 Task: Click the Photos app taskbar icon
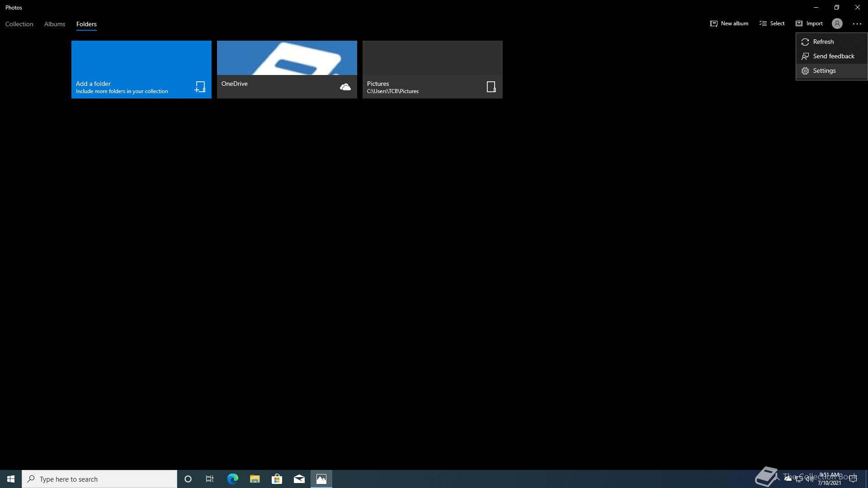coord(321,479)
